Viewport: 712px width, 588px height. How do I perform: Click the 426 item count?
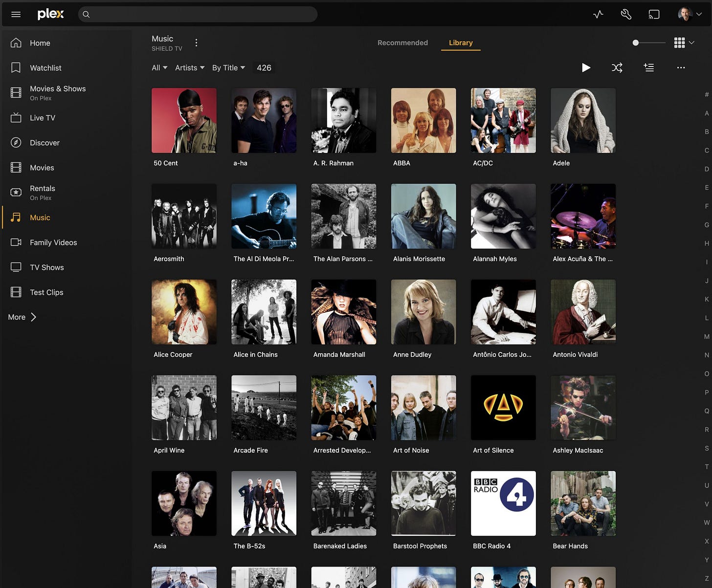click(x=264, y=68)
